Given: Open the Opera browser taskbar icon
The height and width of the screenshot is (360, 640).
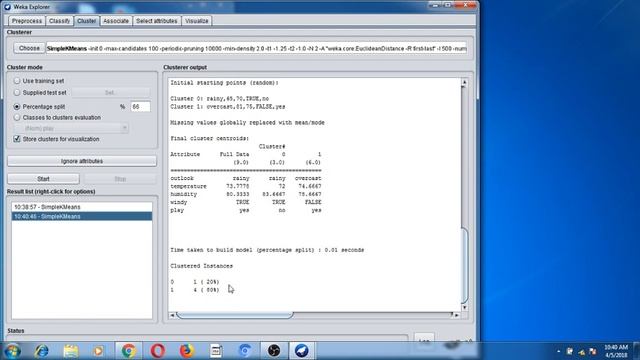Looking at the screenshot, I should point(158,351).
